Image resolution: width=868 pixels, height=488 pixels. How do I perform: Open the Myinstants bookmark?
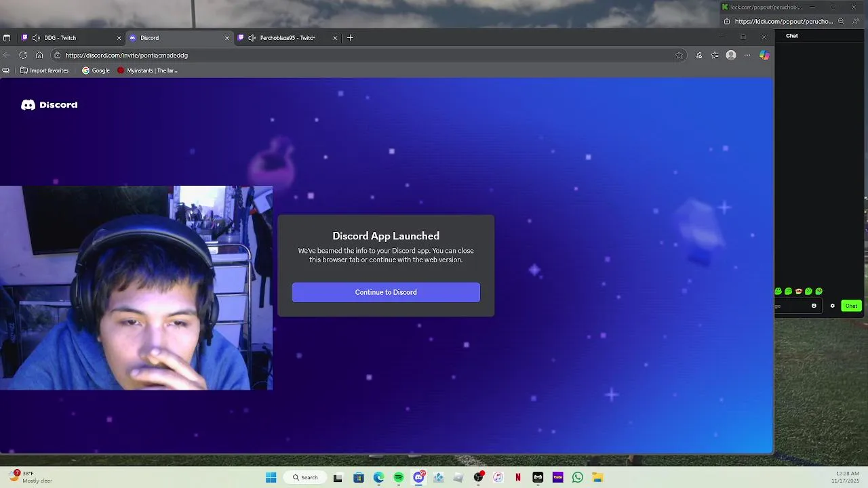147,70
